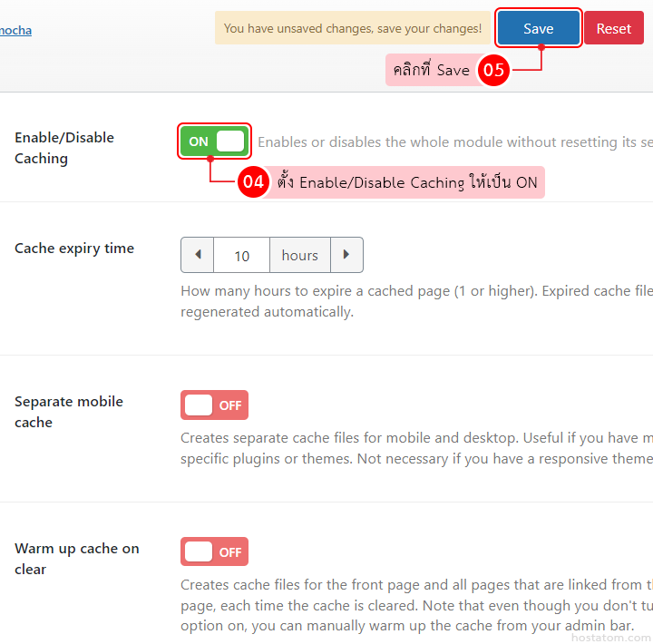The width and height of the screenshot is (653, 644).
Task: Click the unsaved changes warning notice
Action: [x=352, y=28]
